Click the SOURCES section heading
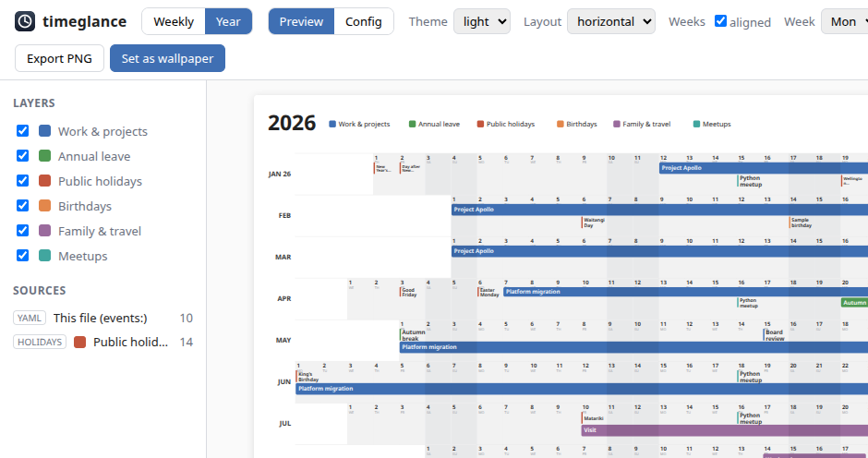This screenshot has width=868, height=458. (x=40, y=290)
